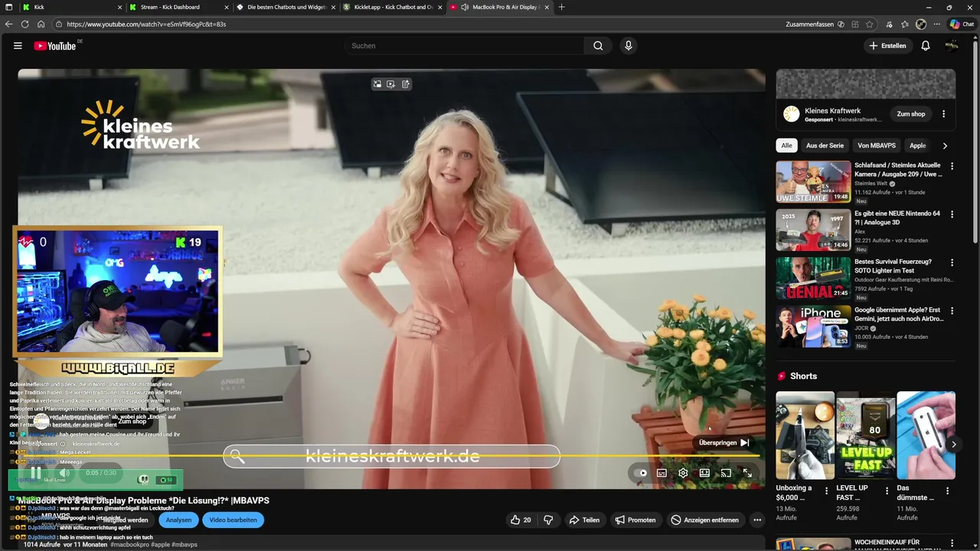980x551 pixels.
Task: Open YouTube notifications bell
Action: [x=926, y=46]
